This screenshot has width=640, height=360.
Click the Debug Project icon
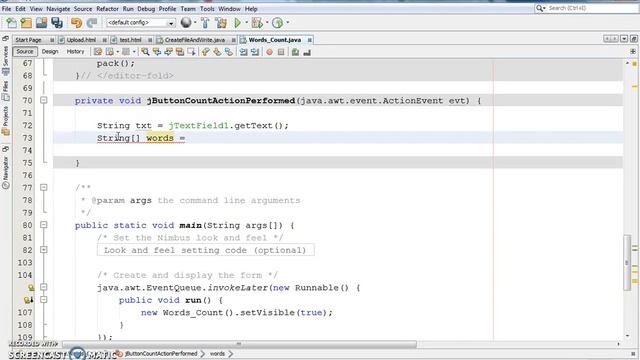pos(257,23)
